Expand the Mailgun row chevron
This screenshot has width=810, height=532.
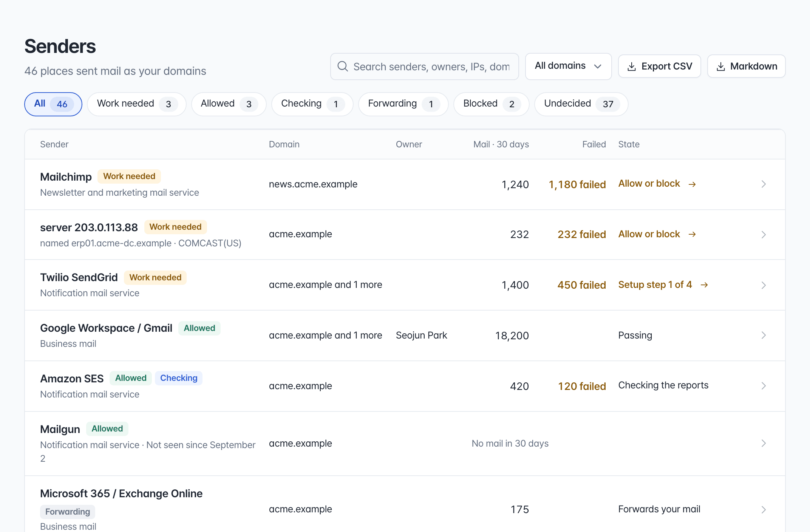(764, 443)
